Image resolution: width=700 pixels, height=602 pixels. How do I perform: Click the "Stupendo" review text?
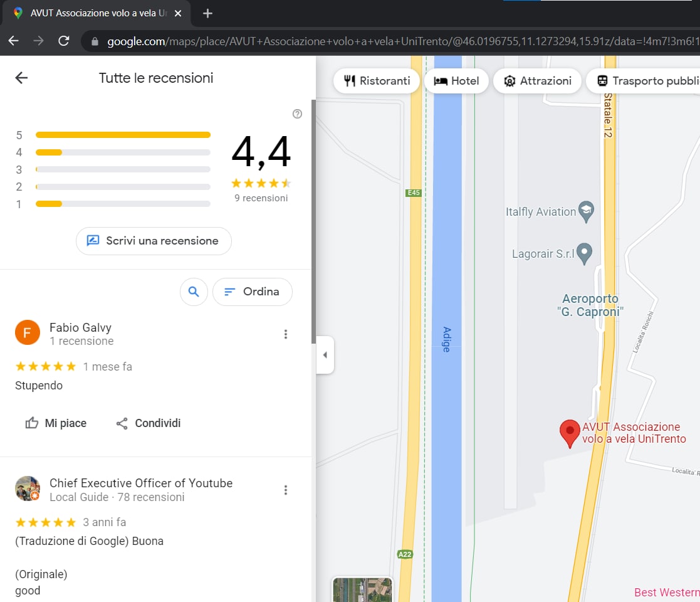[x=39, y=386]
